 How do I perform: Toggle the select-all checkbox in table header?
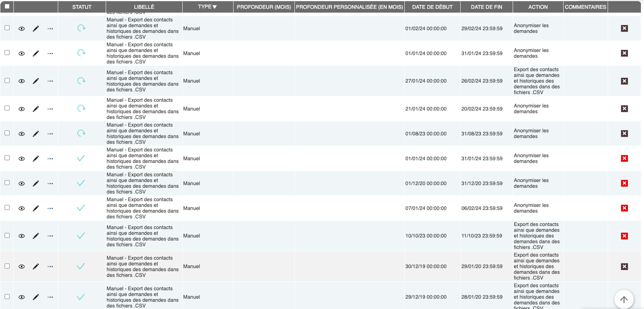tap(7, 7)
